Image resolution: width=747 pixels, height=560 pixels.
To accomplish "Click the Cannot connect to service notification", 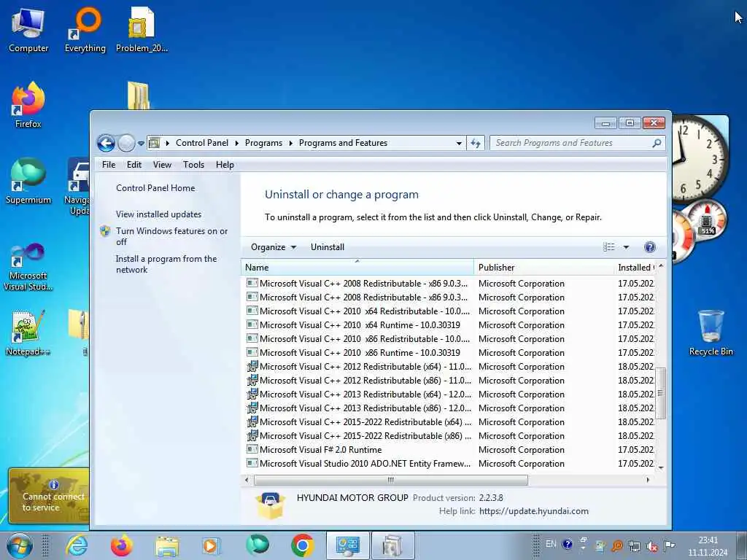I will click(x=49, y=496).
